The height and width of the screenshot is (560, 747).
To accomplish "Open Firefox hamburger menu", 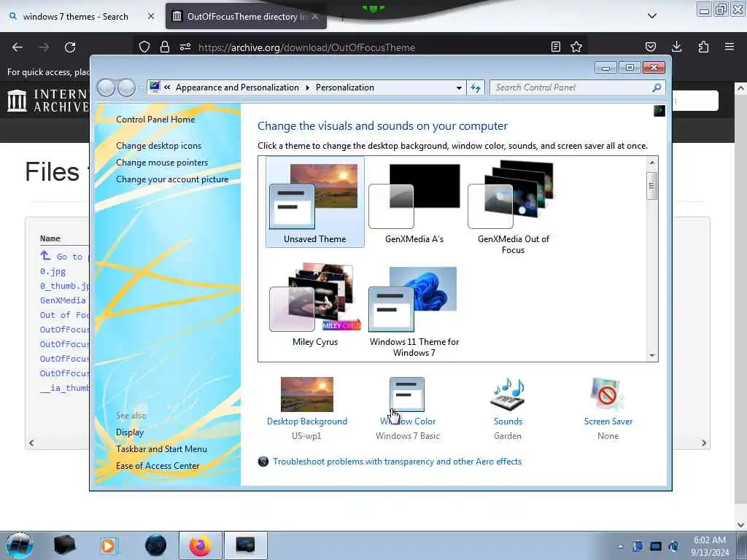I will point(729,47).
